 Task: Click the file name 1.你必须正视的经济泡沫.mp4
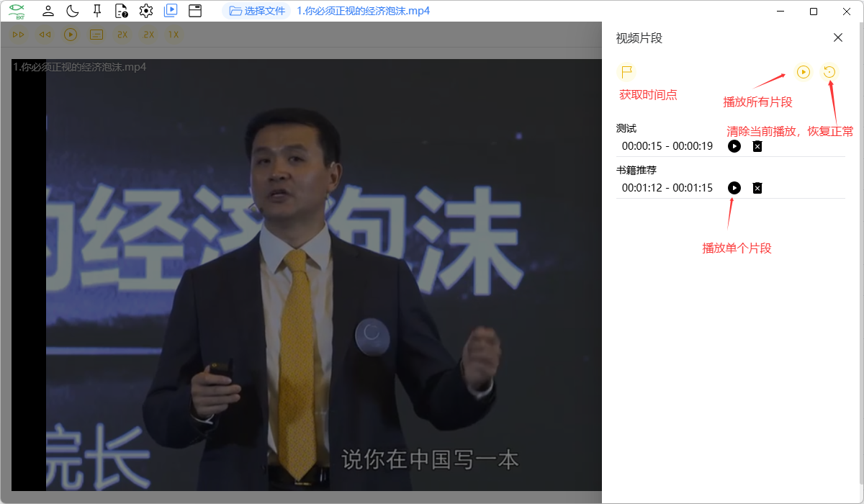coord(363,11)
